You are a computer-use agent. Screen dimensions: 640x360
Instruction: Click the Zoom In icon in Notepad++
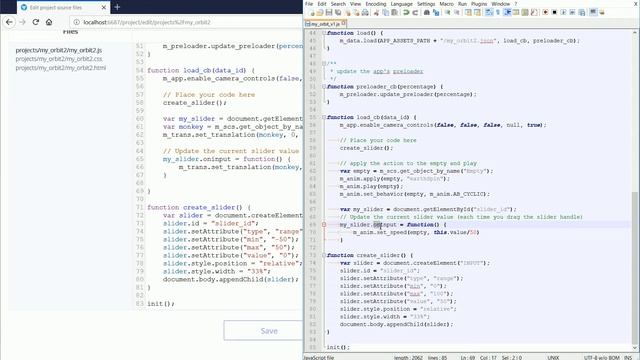(447, 13)
